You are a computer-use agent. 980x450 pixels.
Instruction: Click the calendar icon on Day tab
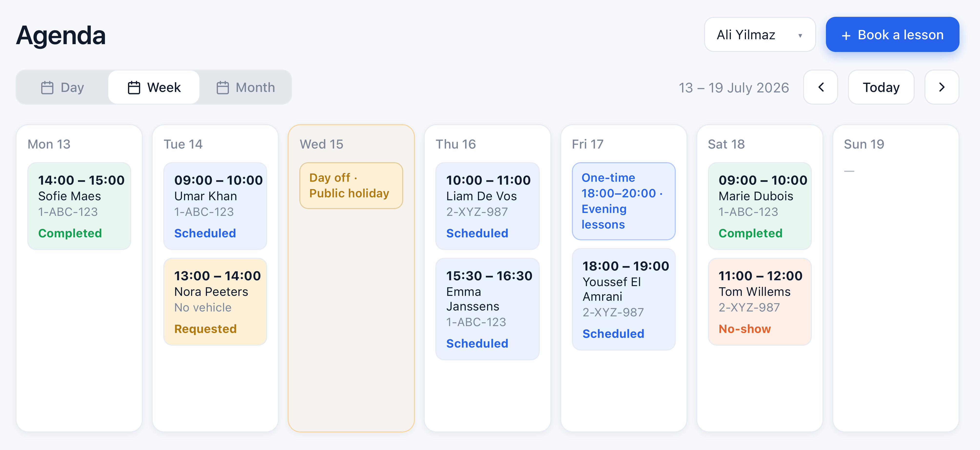pyautogui.click(x=47, y=88)
